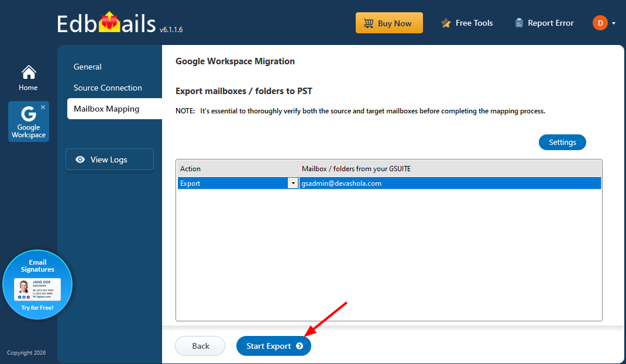Open Free Tools
This screenshot has height=364, width=626.
[467, 23]
